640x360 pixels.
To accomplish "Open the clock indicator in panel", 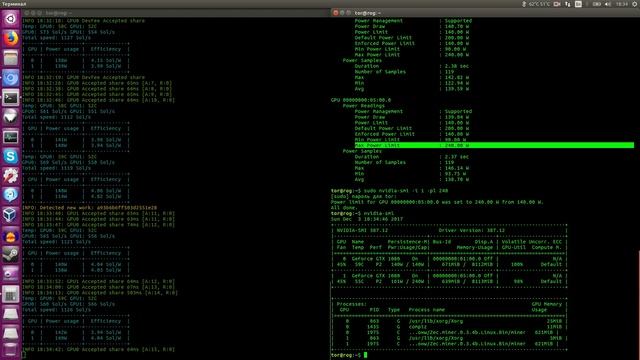I will click(x=622, y=4).
